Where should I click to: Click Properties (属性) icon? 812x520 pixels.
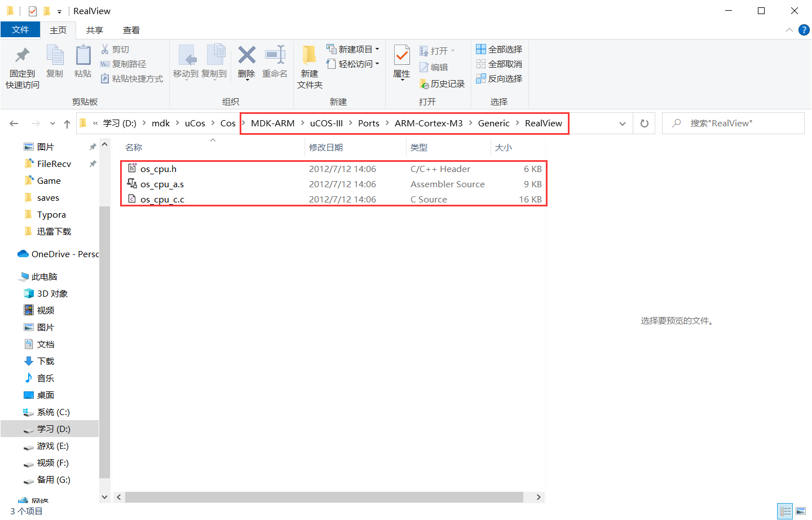[401, 55]
